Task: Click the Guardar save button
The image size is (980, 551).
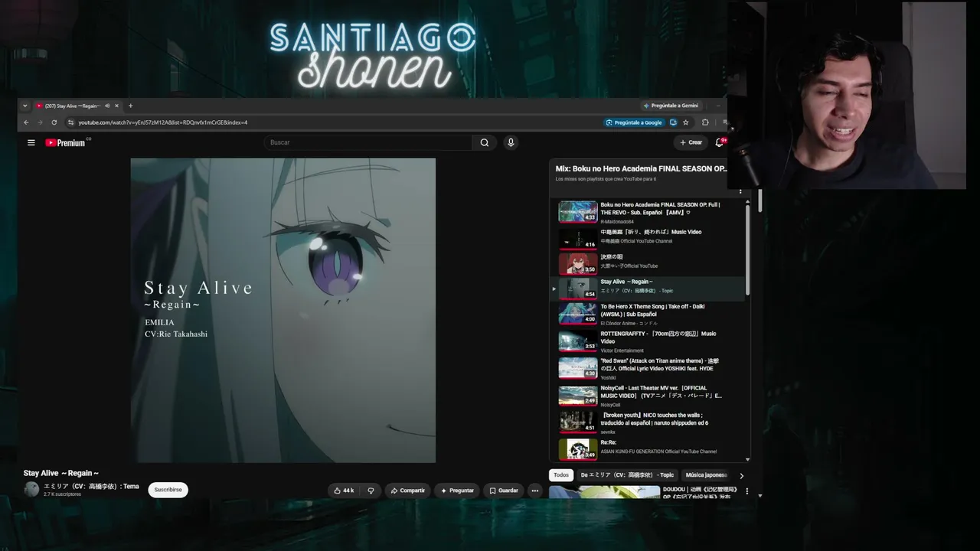Action: coord(504,491)
